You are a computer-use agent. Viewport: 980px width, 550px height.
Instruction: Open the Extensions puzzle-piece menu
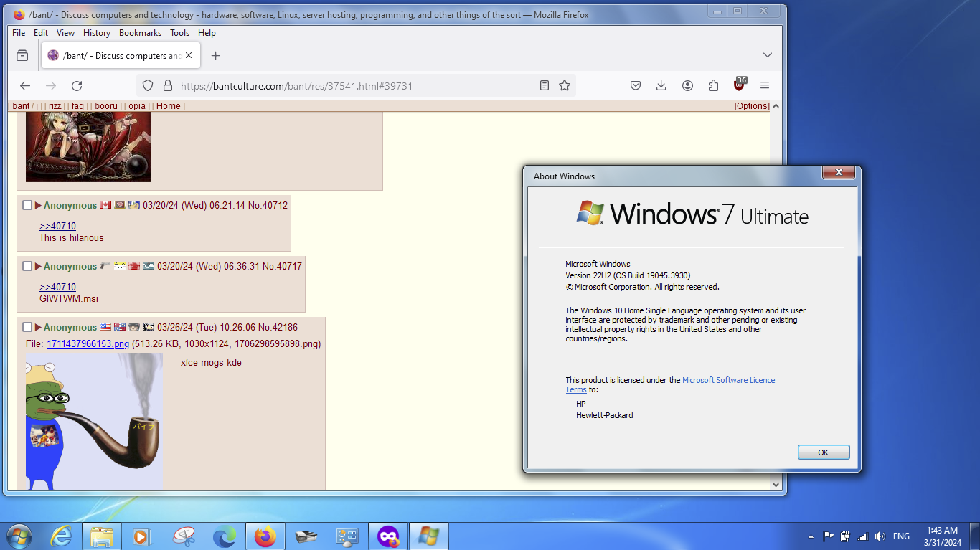click(713, 86)
